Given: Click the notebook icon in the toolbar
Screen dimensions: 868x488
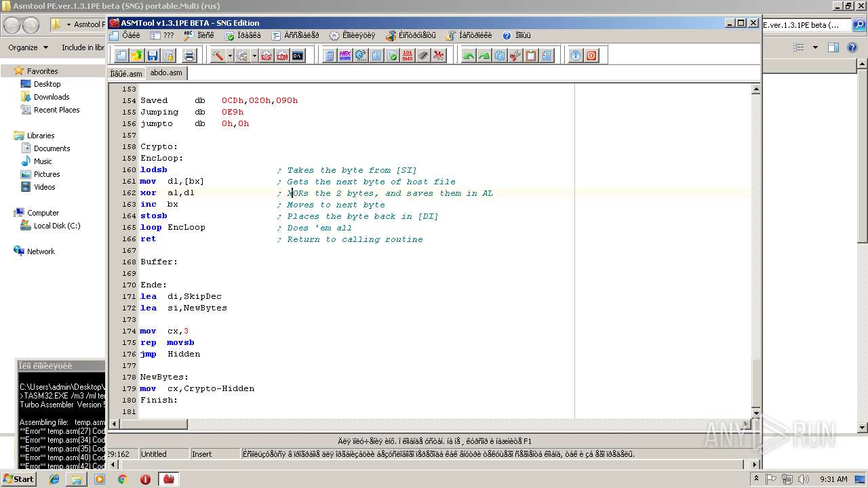Looking at the screenshot, I should [x=330, y=56].
